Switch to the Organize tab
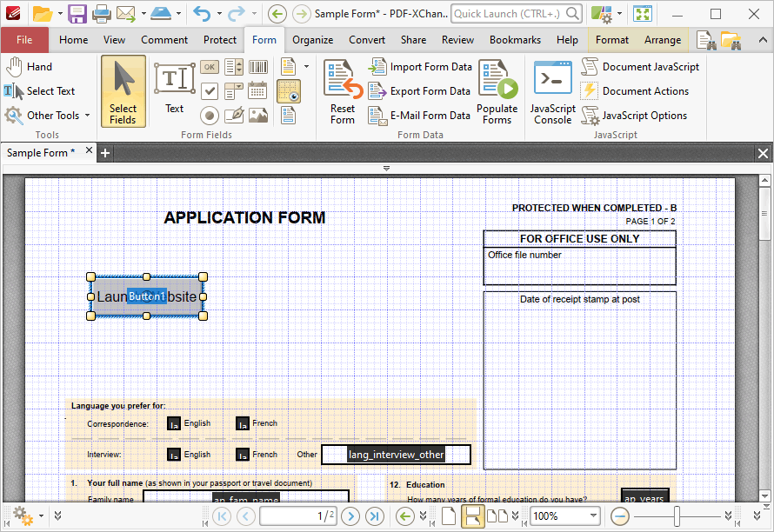The image size is (774, 532). tap(312, 40)
